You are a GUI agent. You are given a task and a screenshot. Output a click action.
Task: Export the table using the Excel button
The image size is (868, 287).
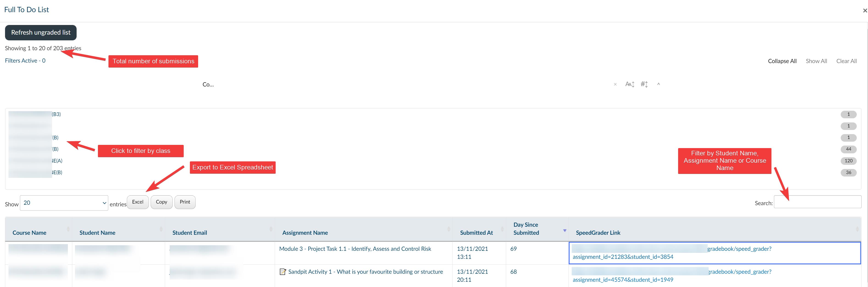point(137,202)
